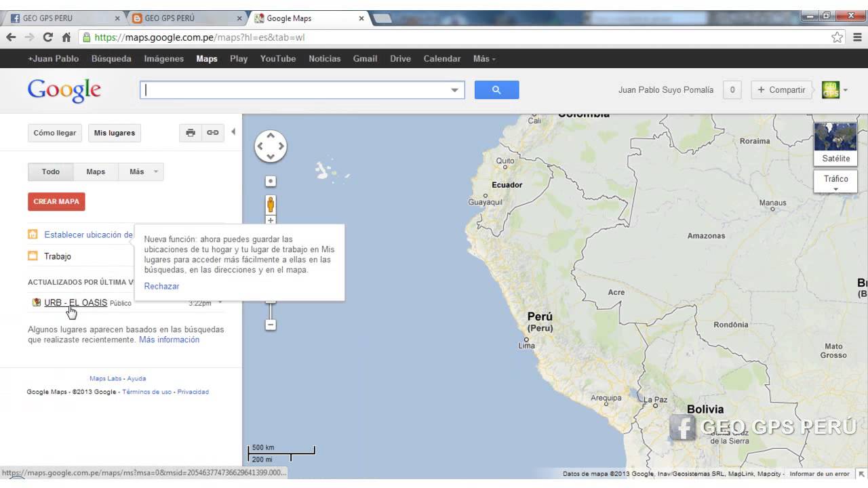Open Gmail in the top bar
Viewport: 868px width, 488px height.
[x=365, y=58]
